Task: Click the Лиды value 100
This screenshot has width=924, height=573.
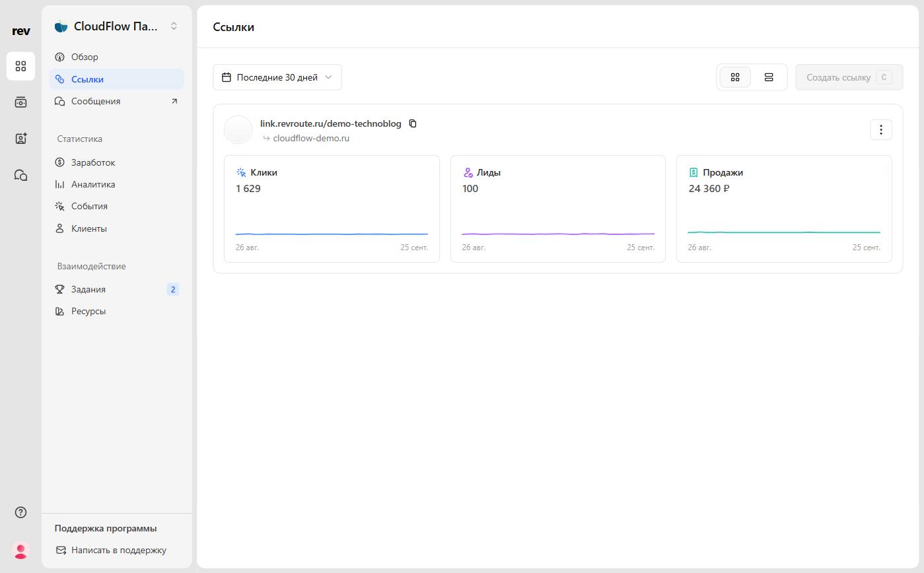Action: 470,188
